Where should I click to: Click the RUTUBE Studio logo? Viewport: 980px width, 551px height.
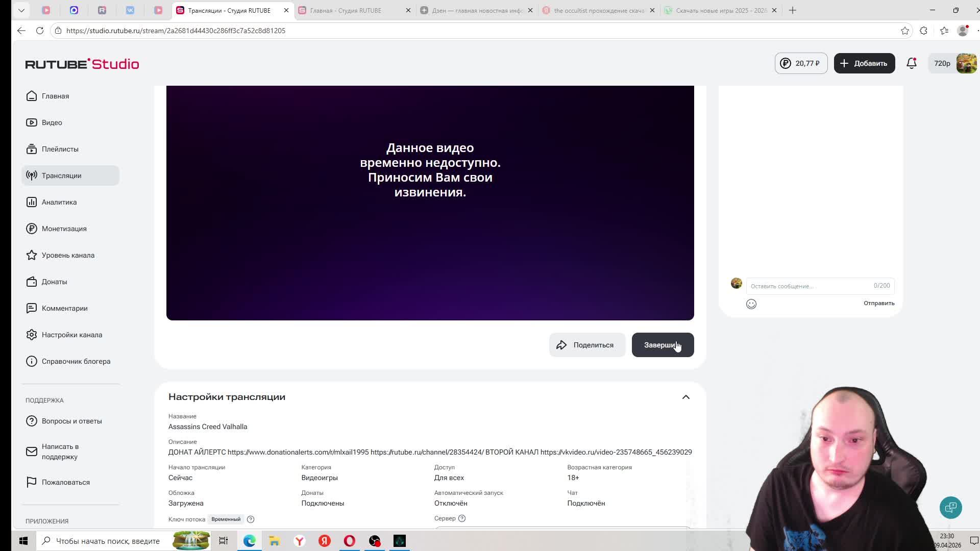pos(82,64)
